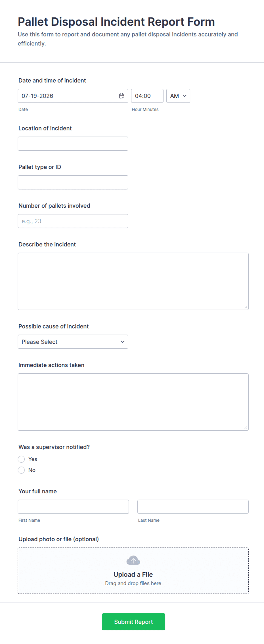264x644 pixels.
Task: Click the Describe the incident text area
Action: click(x=133, y=281)
